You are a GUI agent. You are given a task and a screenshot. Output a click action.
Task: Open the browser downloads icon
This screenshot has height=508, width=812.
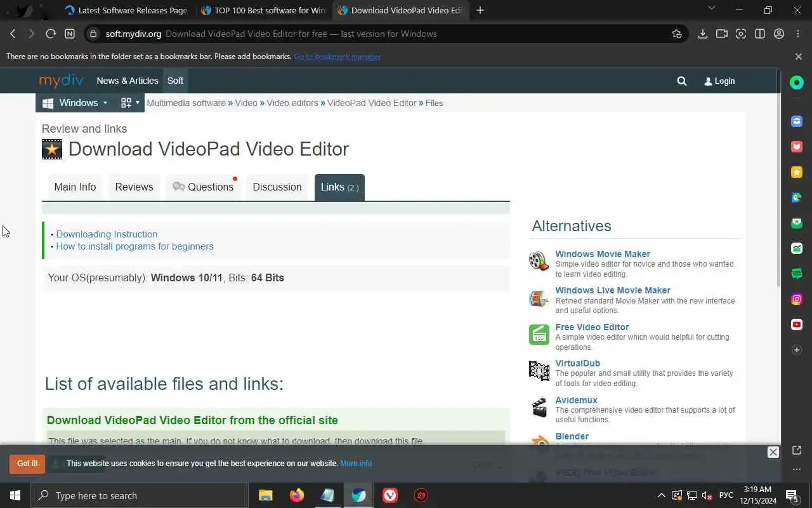tap(703, 34)
